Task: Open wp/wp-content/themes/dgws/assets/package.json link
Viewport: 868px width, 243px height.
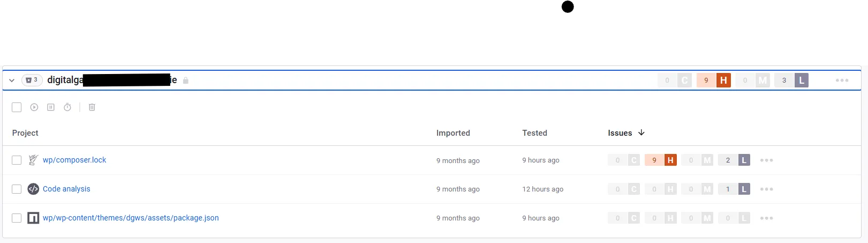Action: point(131,218)
